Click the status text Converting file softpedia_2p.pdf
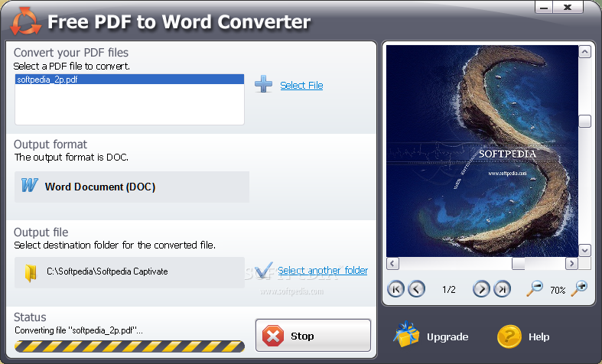Viewport: 602px width, 364px height. [79, 330]
